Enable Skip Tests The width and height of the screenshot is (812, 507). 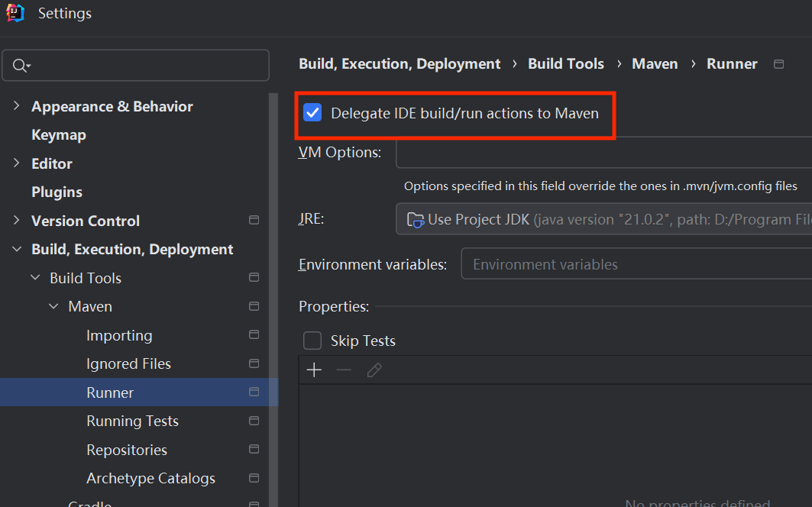point(312,341)
